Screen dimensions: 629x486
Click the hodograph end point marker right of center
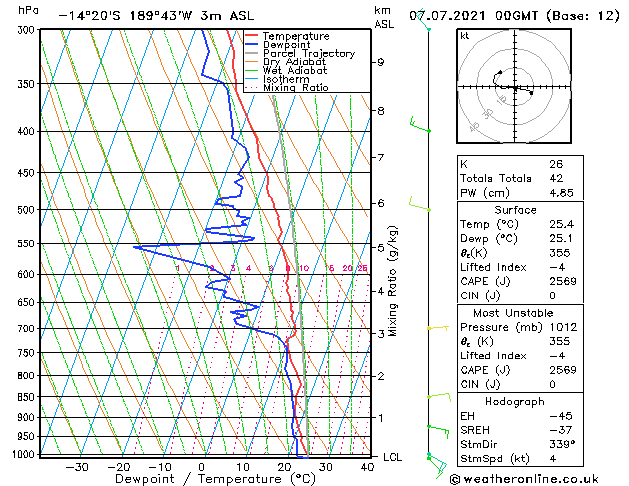click(531, 93)
